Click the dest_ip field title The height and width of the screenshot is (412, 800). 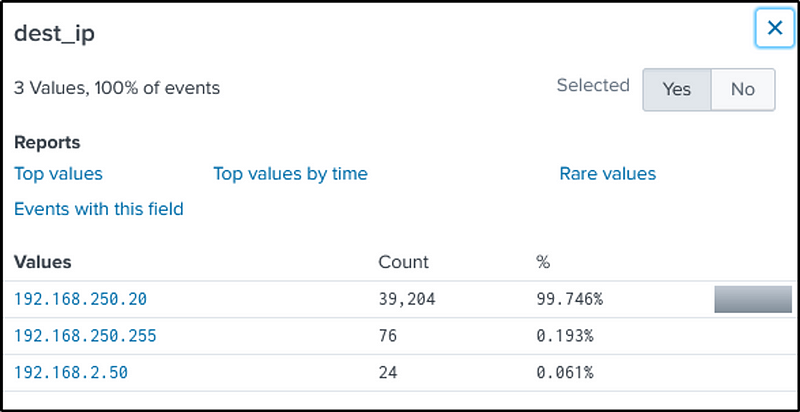[x=54, y=33]
